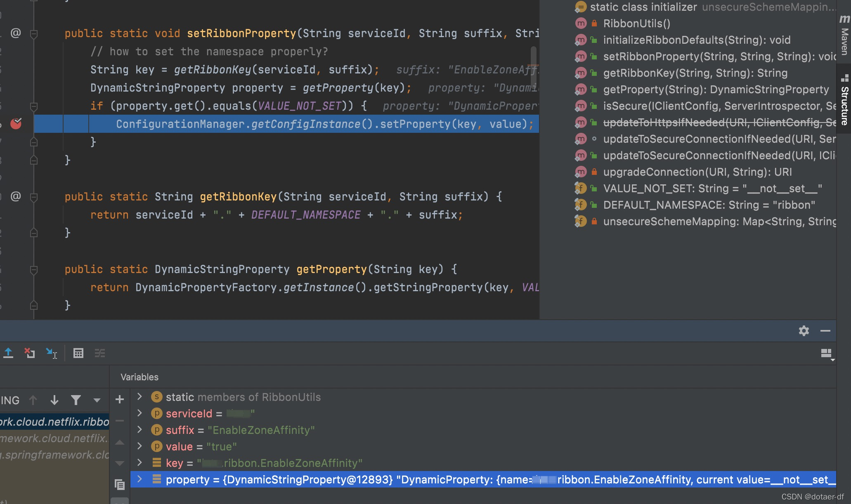
Task: Toggle the breakpoints filter funnel
Action: 76,400
